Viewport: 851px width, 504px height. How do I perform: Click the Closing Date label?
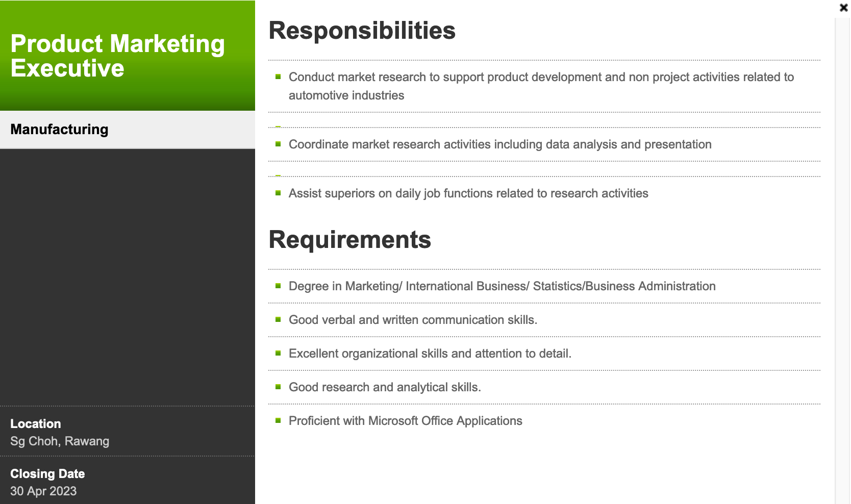click(x=47, y=474)
